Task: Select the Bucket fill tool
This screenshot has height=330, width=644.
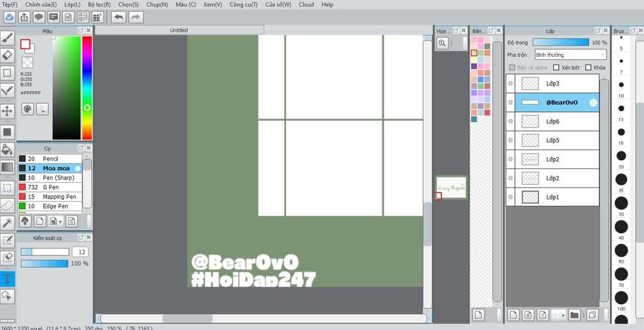Action: click(8, 150)
